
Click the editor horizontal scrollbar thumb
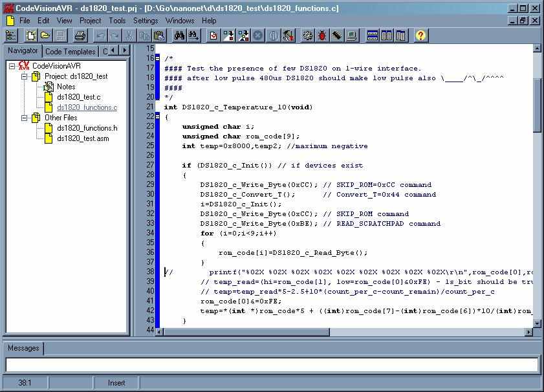pyautogui.click(x=246, y=332)
